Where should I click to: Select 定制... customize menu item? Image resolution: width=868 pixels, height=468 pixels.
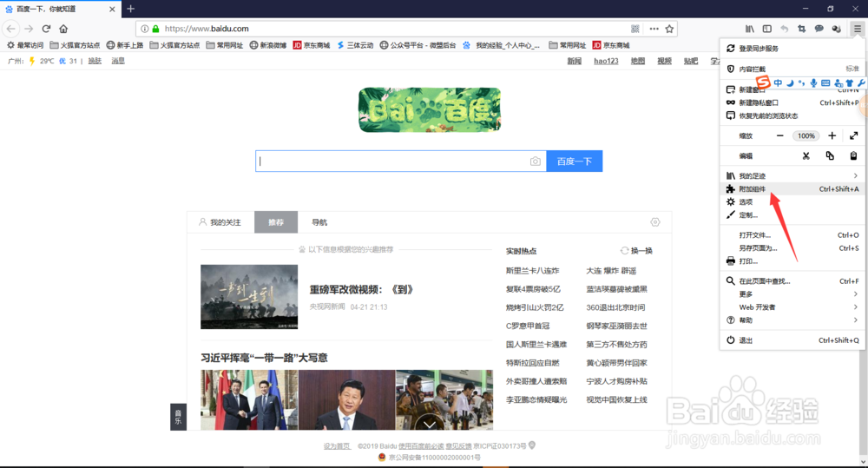point(792,214)
